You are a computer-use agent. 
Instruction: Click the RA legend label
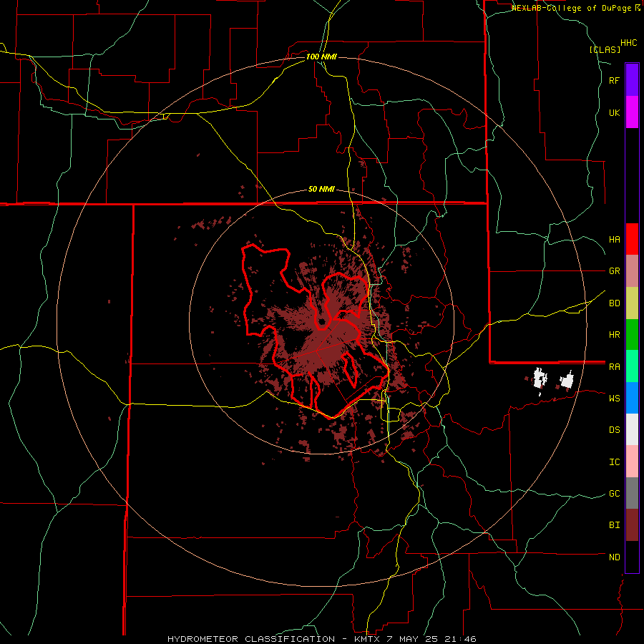tap(614, 367)
